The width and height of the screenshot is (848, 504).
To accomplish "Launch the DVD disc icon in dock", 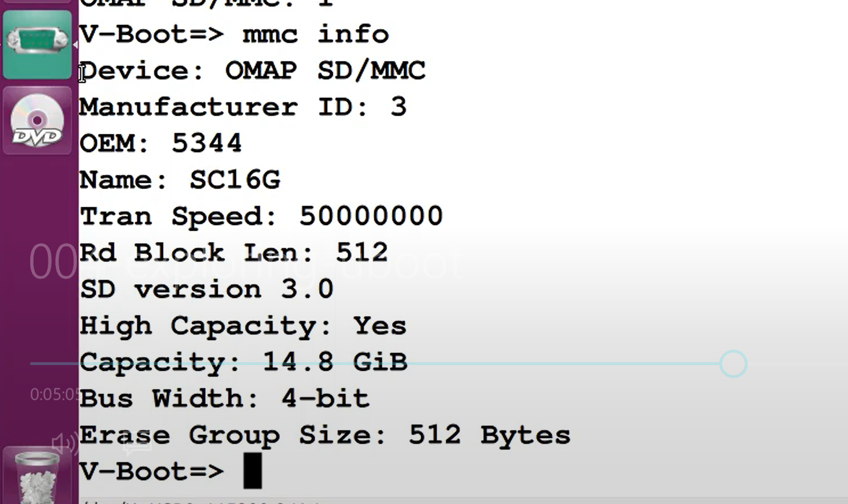I will (37, 121).
